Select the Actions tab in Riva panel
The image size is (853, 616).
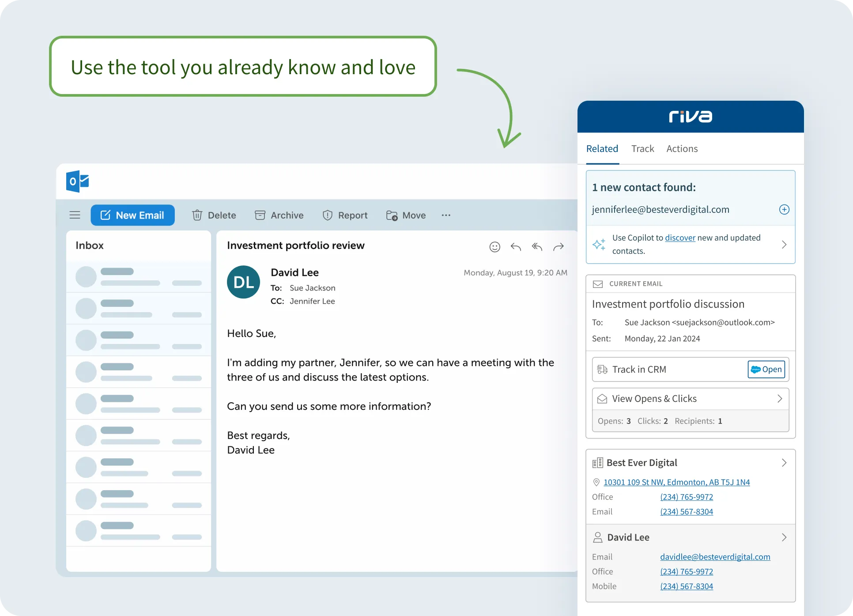pyautogui.click(x=682, y=148)
